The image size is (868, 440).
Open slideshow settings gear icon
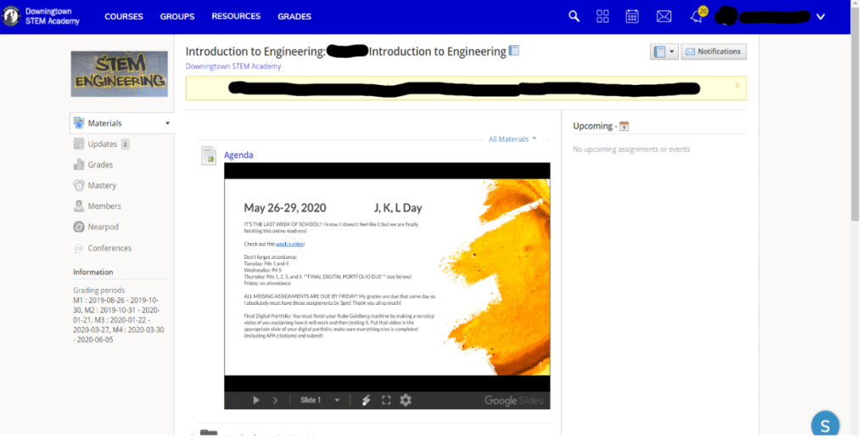coord(406,400)
